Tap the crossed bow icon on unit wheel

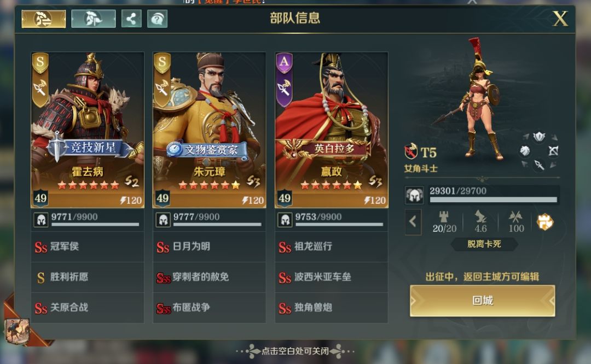click(553, 151)
